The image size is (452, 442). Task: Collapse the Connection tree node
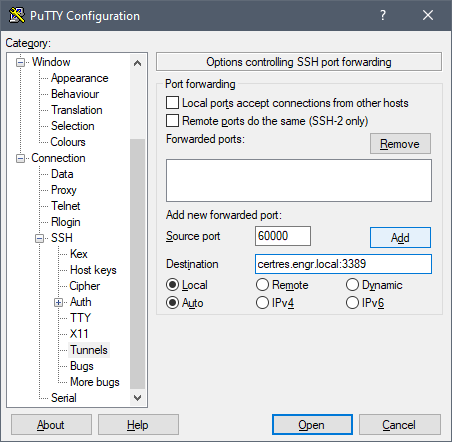(20, 158)
